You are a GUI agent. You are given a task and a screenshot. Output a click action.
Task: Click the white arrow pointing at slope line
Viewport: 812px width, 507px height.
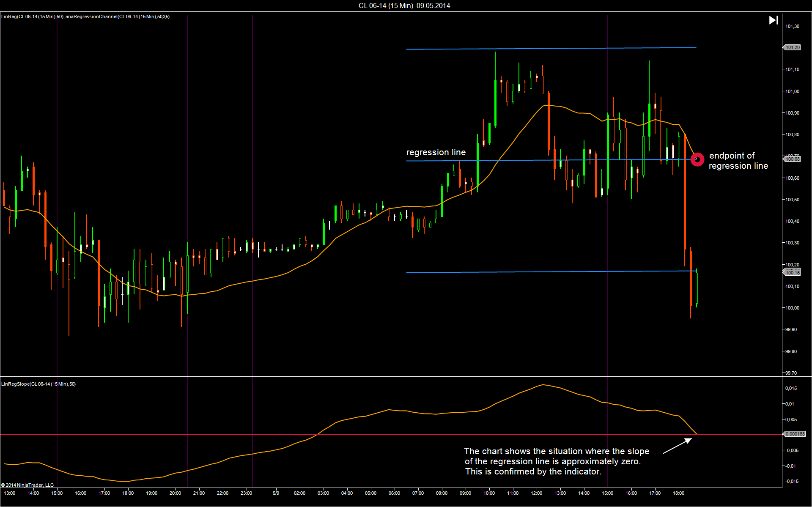[678, 446]
